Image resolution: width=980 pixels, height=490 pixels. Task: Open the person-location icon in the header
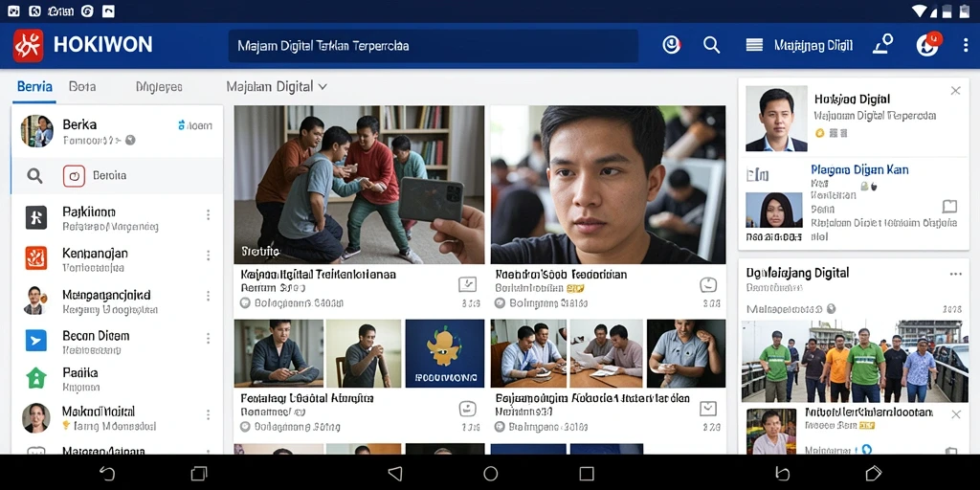(x=883, y=44)
